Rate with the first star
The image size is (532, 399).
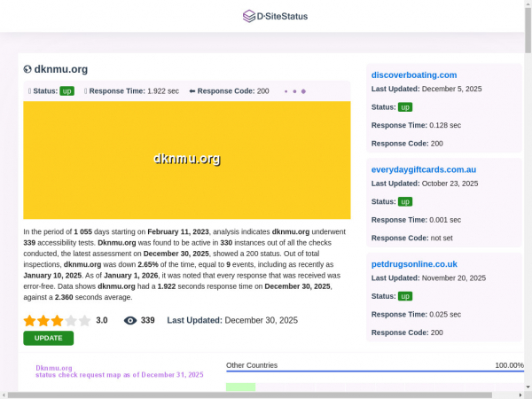(29, 321)
